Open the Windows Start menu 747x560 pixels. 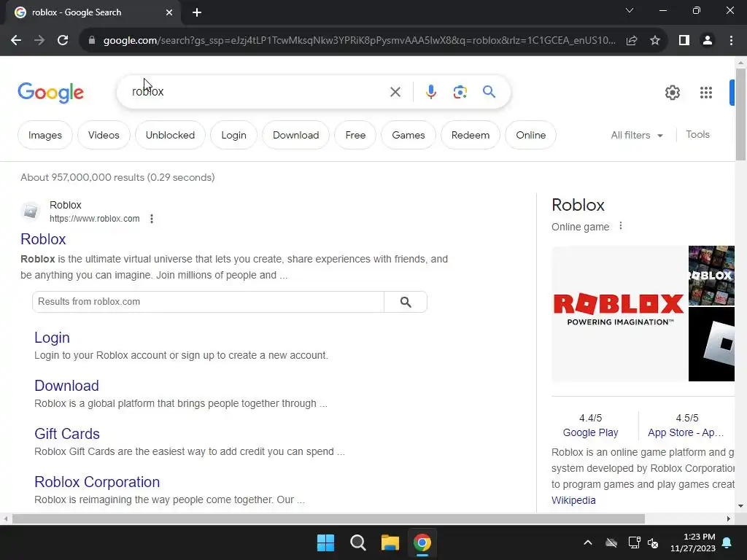pyautogui.click(x=326, y=542)
